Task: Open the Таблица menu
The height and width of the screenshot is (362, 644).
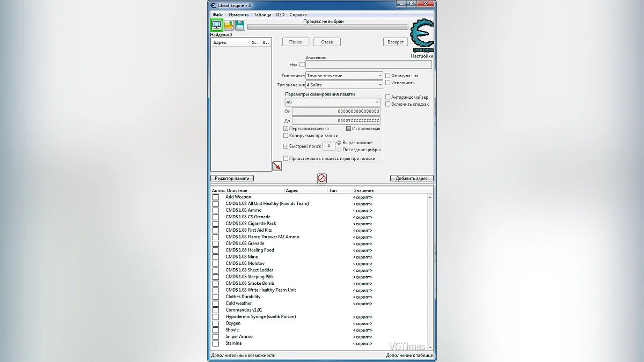Action: (x=262, y=14)
